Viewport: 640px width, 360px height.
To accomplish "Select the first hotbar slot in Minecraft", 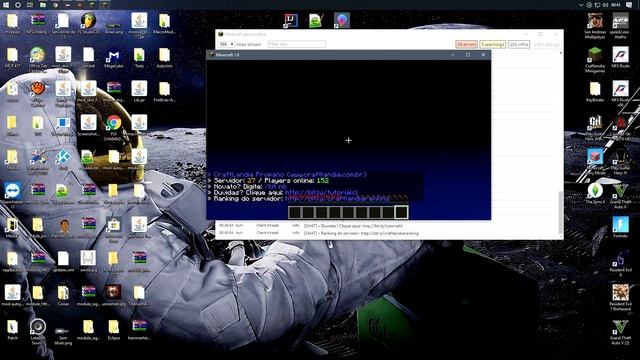I will tap(295, 212).
